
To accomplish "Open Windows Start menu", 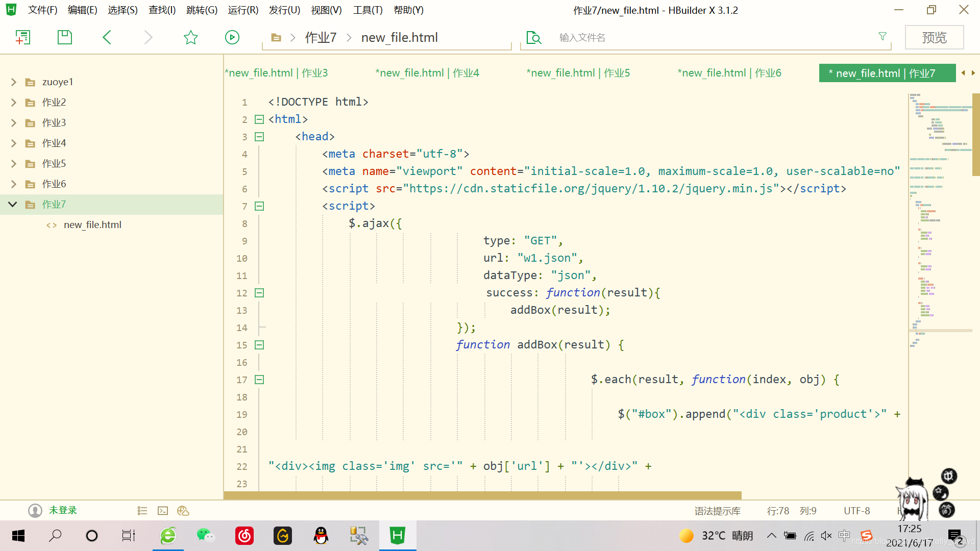I will pyautogui.click(x=18, y=536).
